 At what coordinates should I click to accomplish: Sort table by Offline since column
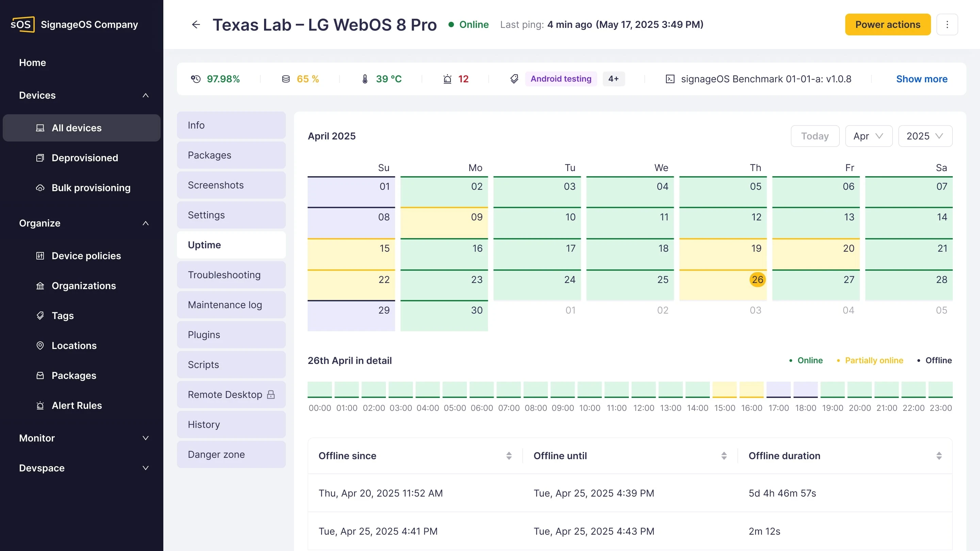pyautogui.click(x=509, y=456)
